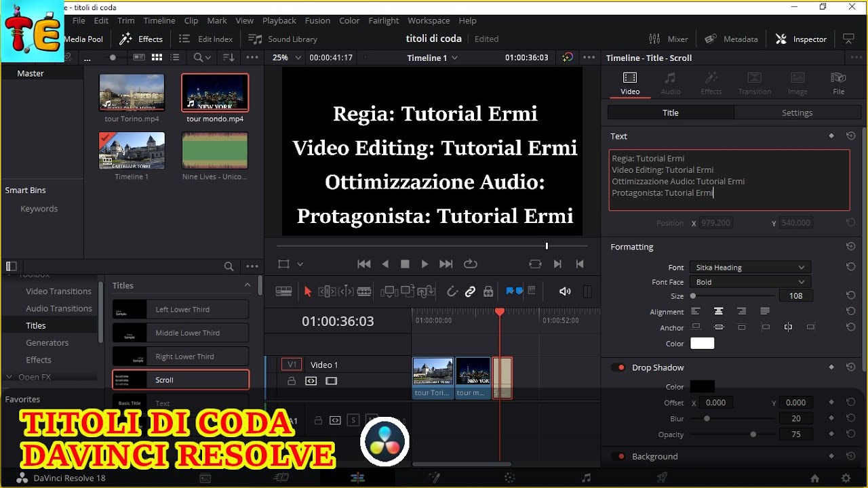
Task: Switch to the Settings tab in Inspector
Action: coord(797,113)
